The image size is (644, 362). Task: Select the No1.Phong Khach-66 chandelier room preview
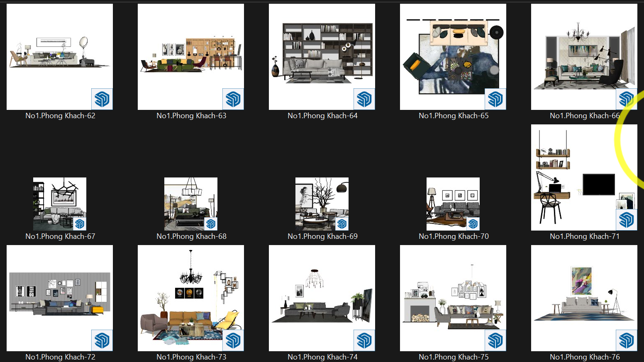click(x=584, y=57)
